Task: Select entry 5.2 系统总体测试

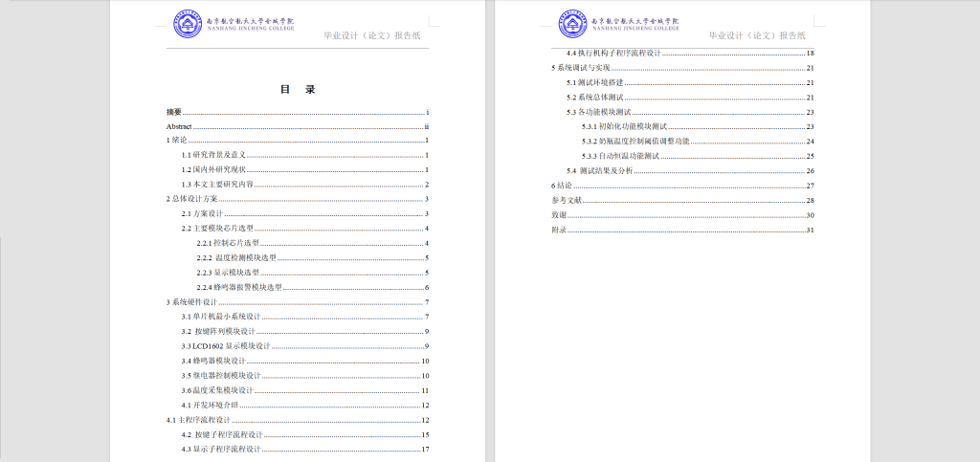Action: coord(690,98)
